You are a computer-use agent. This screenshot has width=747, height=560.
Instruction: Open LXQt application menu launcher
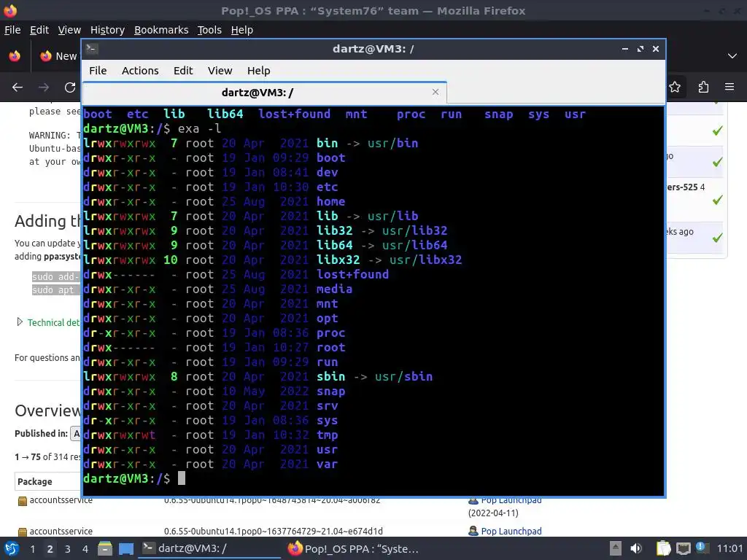12,548
